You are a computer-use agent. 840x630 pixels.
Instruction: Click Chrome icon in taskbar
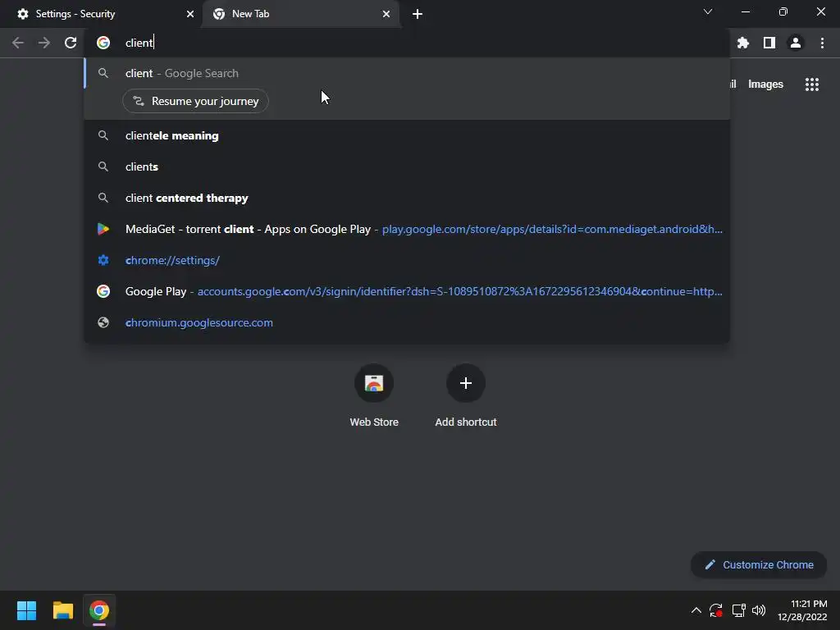coord(99,610)
